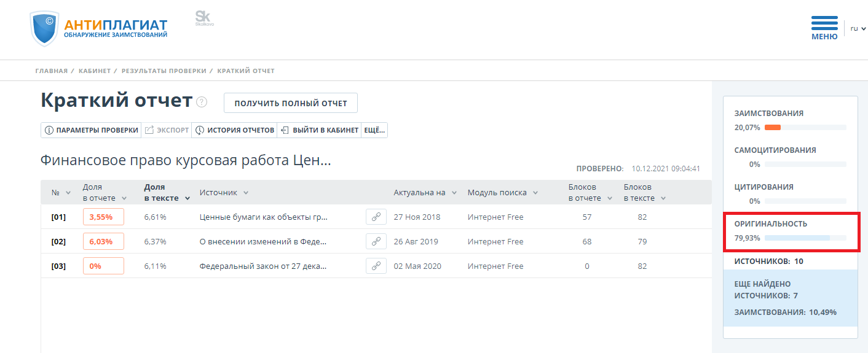Click the ОРИГИНАЛЬНОСТЬ progress bar
868x353 pixels.
click(805, 238)
